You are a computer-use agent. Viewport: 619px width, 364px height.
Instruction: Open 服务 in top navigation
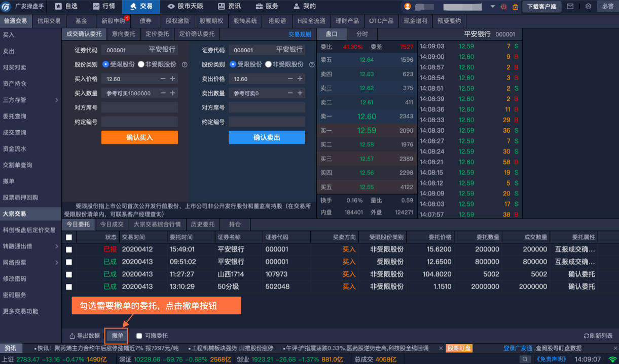[x=267, y=7]
